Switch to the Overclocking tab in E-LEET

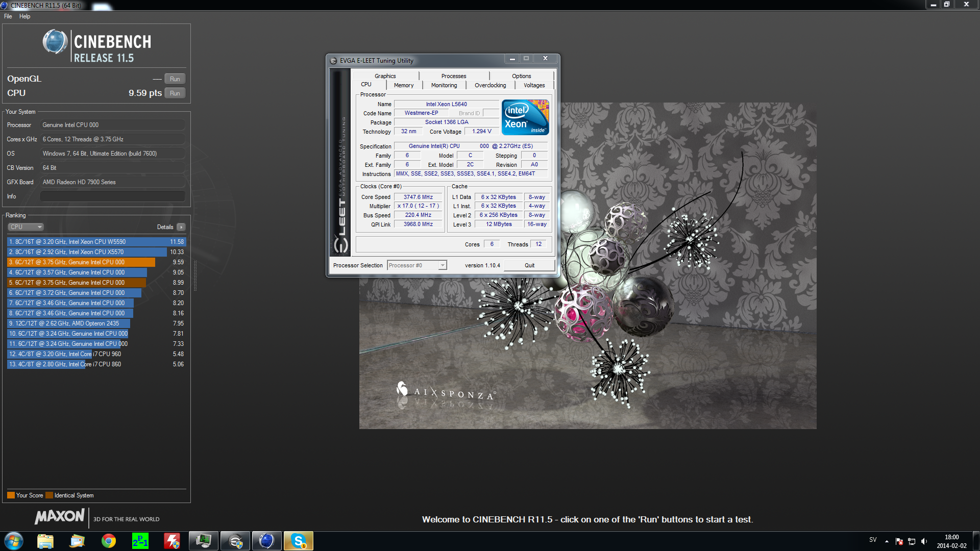[x=491, y=85]
